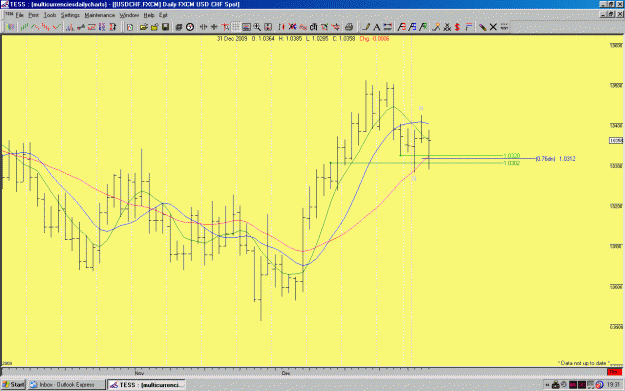Click the round compass dial icon

click(x=190, y=27)
